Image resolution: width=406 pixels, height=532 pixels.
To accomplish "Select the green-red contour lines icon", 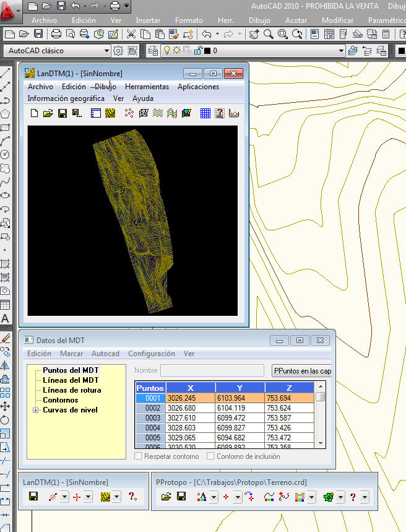I will click(158, 113).
